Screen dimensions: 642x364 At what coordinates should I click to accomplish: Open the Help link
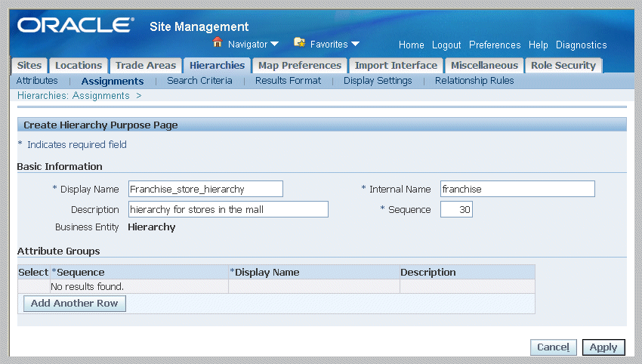click(538, 45)
